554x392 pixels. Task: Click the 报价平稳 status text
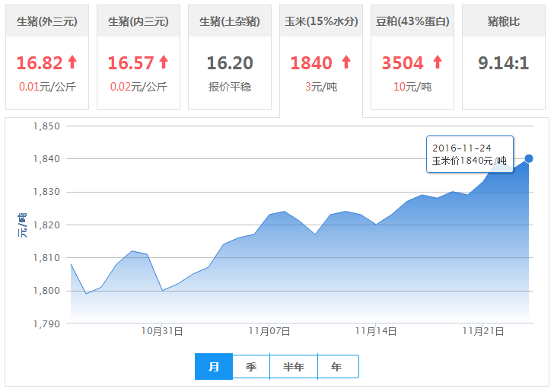pyautogui.click(x=230, y=87)
